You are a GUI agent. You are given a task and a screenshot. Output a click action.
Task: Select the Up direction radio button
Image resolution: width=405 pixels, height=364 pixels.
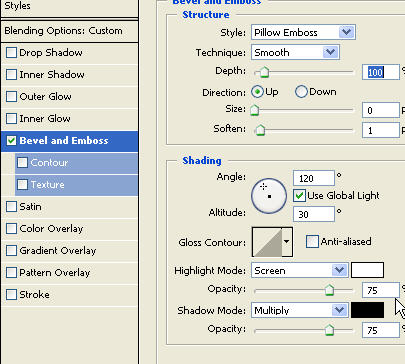[257, 92]
